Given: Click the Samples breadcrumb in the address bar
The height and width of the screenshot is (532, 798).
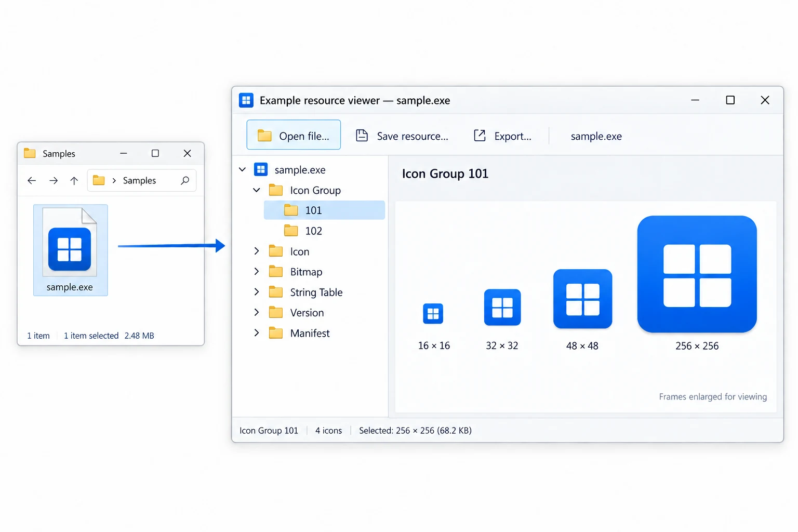Looking at the screenshot, I should tap(139, 180).
